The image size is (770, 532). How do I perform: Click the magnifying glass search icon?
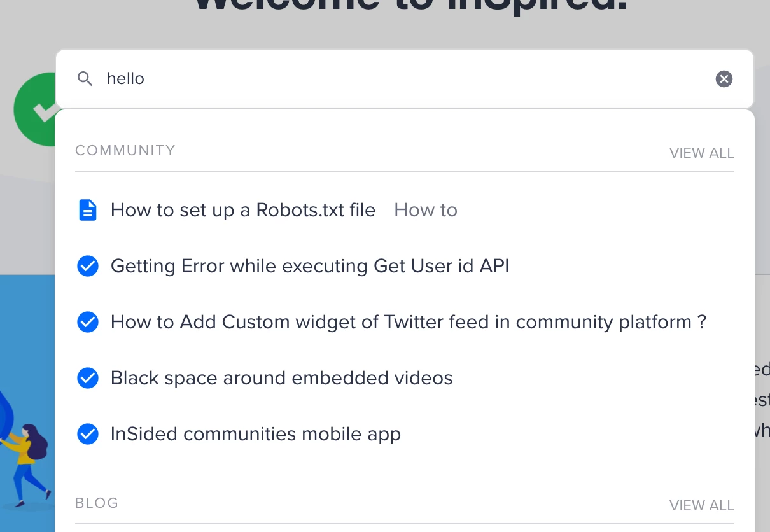coord(85,79)
